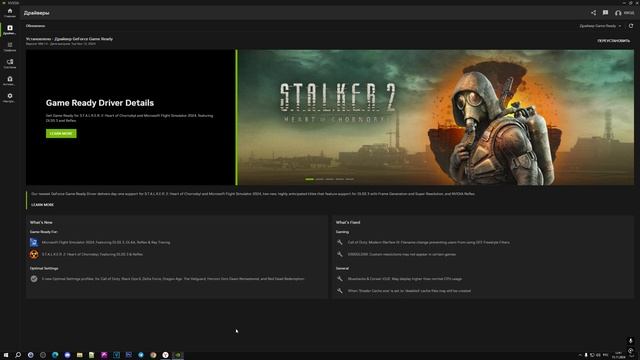The width and height of the screenshot is (640, 360).
Task: Click the share icon in the header
Action: click(593, 13)
